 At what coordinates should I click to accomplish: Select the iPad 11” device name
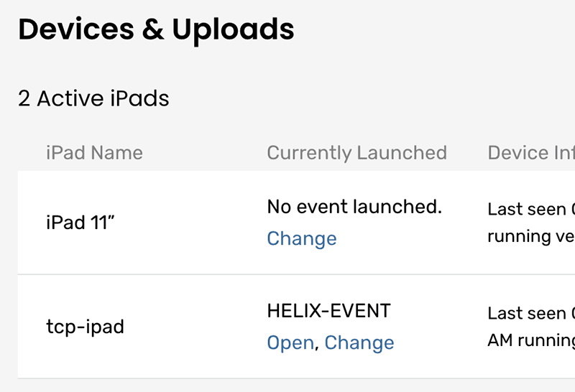[x=80, y=223]
